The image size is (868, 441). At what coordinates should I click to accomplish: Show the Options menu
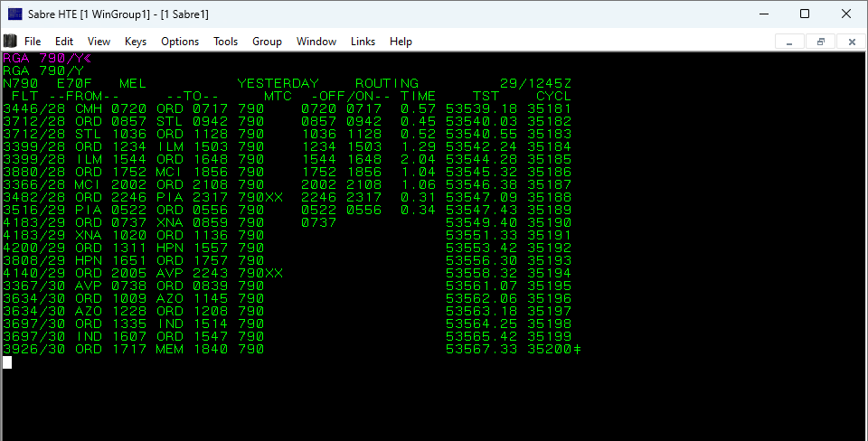[x=180, y=42]
